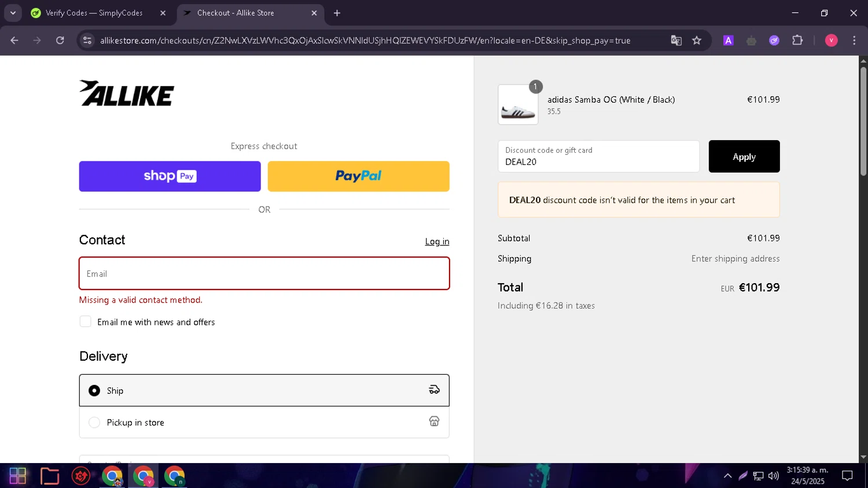Open the Chrome taskbar icon with n badge

click(x=174, y=476)
